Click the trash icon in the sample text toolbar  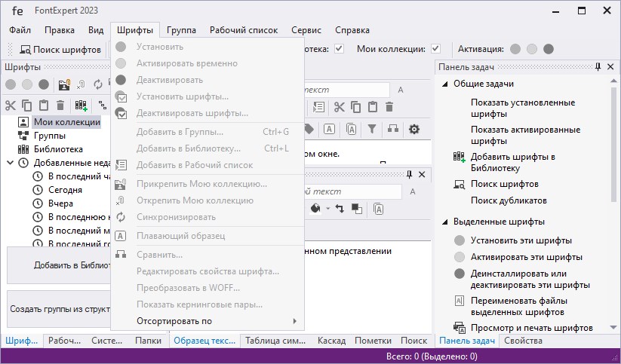tap(389, 107)
